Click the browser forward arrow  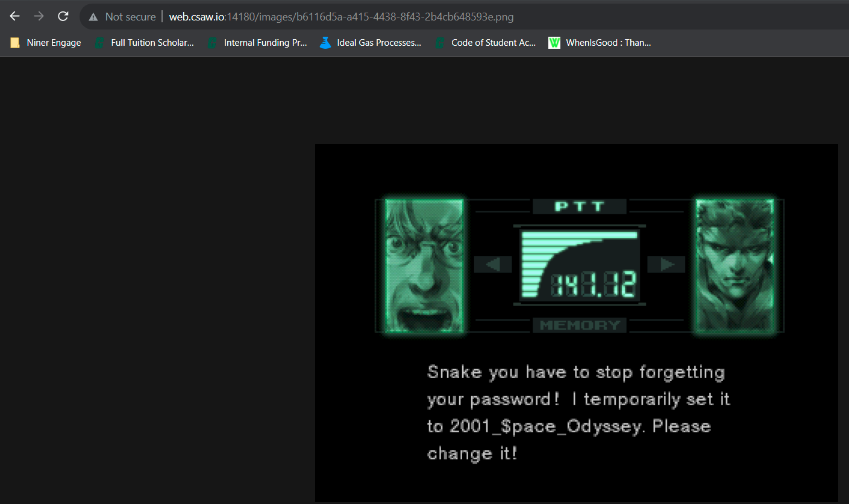39,16
